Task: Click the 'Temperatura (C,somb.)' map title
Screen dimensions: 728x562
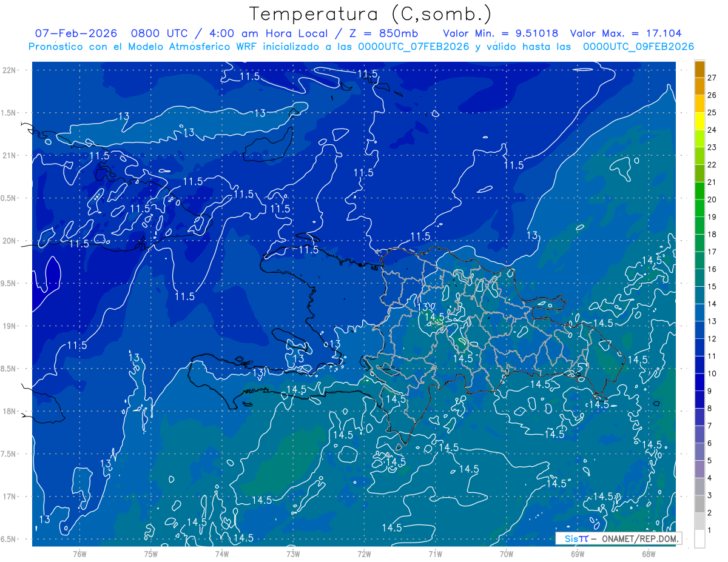Action: point(370,15)
